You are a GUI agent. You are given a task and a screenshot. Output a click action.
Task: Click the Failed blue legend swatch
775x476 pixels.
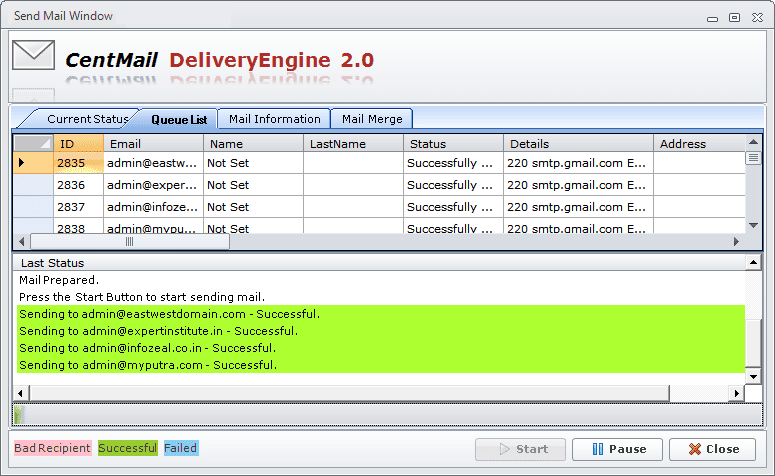181,448
